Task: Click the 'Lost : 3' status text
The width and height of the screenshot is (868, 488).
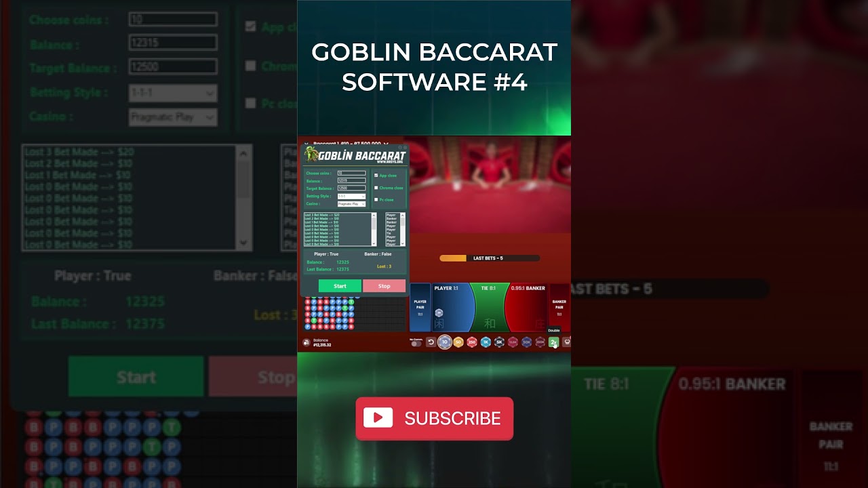Action: tap(384, 266)
